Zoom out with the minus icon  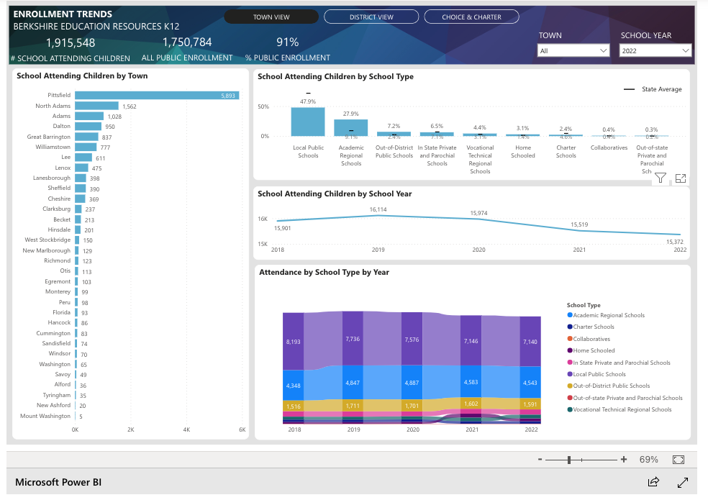(540, 459)
